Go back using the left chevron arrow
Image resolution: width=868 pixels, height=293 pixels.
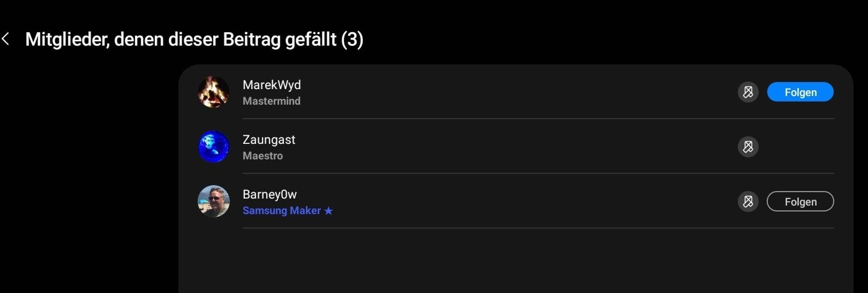tap(6, 39)
